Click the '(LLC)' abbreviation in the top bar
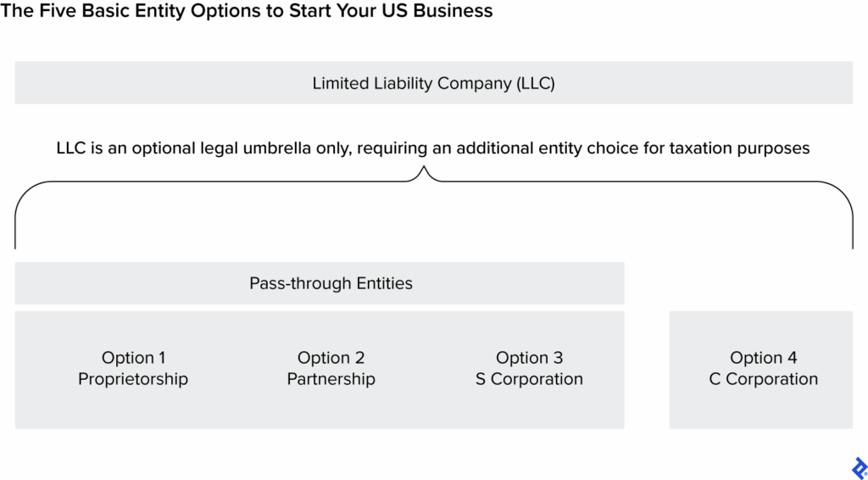 point(536,83)
